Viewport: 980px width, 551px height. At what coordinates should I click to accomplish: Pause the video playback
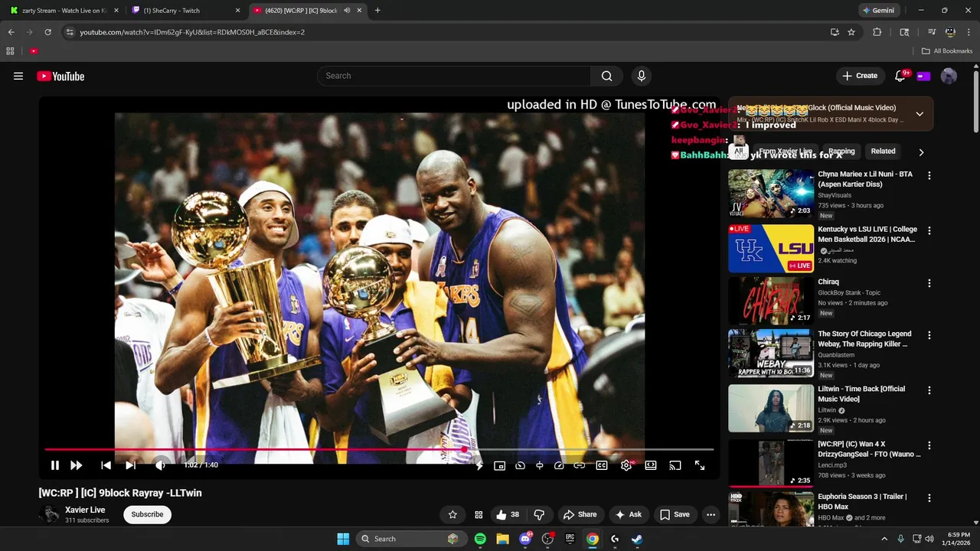point(55,465)
